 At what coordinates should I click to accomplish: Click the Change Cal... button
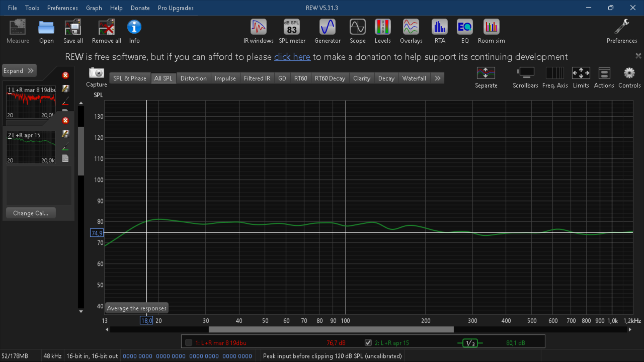pyautogui.click(x=31, y=213)
